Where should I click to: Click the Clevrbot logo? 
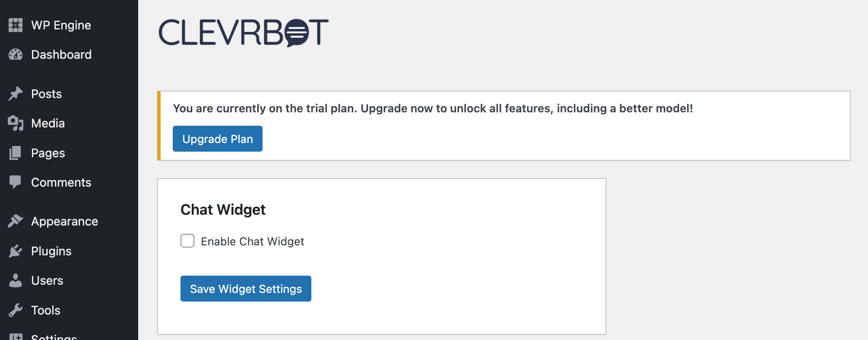(x=244, y=32)
